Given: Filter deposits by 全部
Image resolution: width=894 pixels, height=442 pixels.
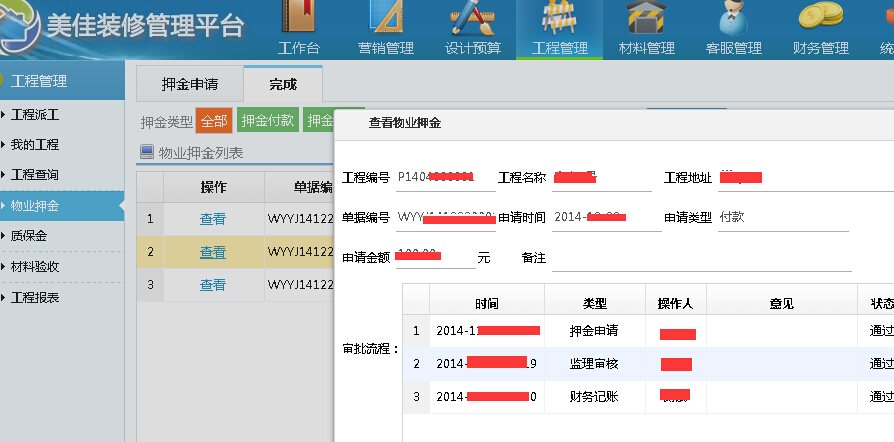Looking at the screenshot, I should [x=214, y=121].
